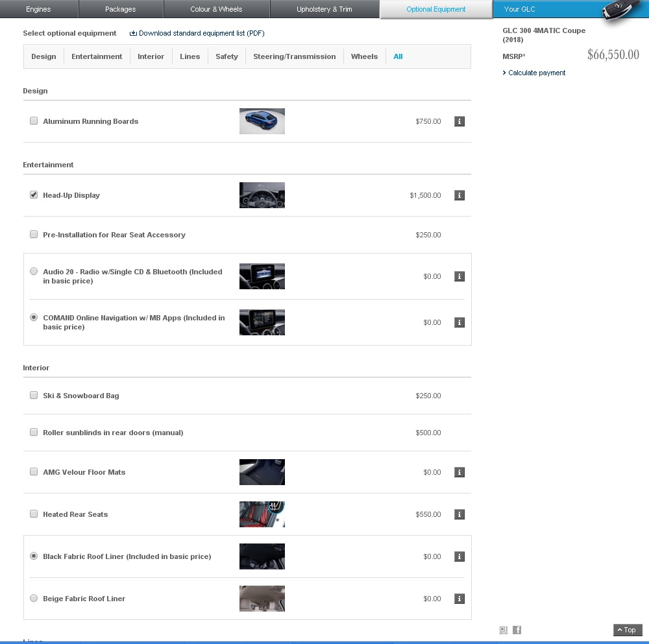The image size is (649, 644).
Task: Check the Aluminum Running Boards option
Action: click(34, 121)
